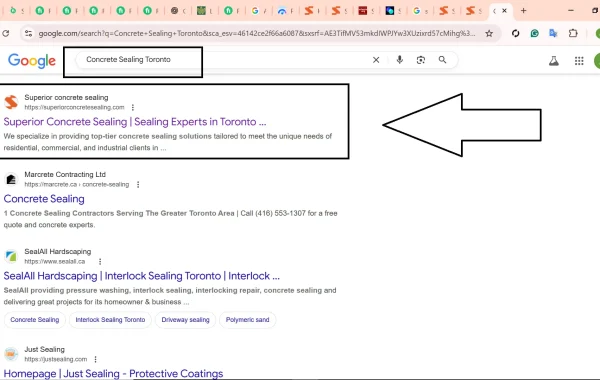Open Search Labs flask icon

(x=554, y=61)
